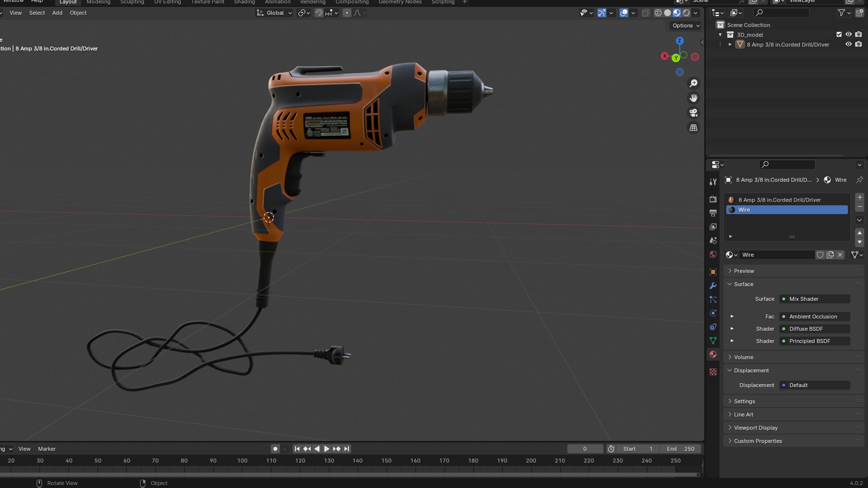Click the viewport pan hand icon

(x=693, y=98)
